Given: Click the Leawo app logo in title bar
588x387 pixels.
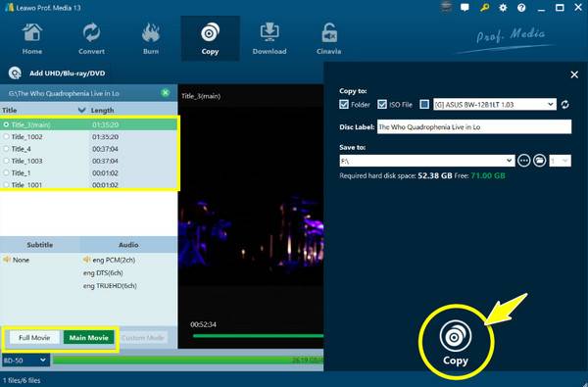Looking at the screenshot, I should click(x=9, y=7).
